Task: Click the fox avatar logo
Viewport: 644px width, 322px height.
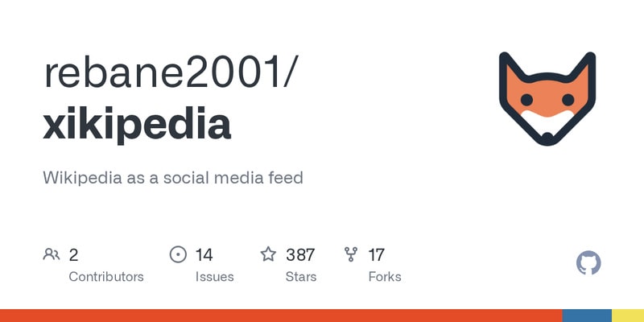Action: pyautogui.click(x=547, y=98)
